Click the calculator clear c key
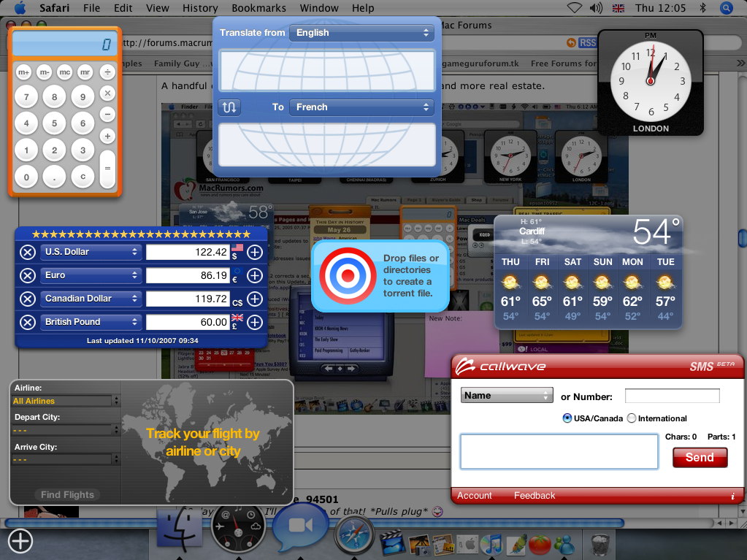The height and width of the screenshot is (560, 747). (83, 177)
